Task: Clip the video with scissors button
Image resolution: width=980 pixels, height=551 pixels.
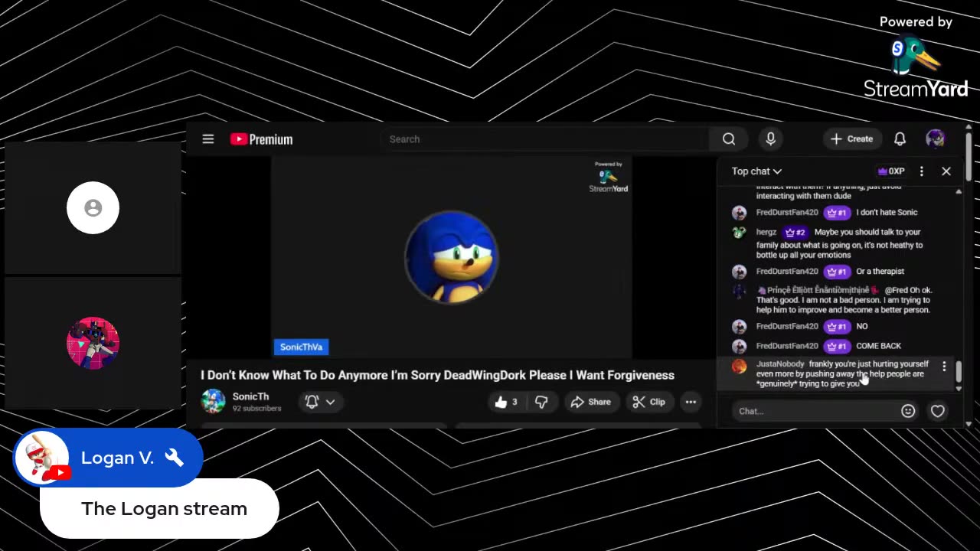Action: click(x=649, y=402)
